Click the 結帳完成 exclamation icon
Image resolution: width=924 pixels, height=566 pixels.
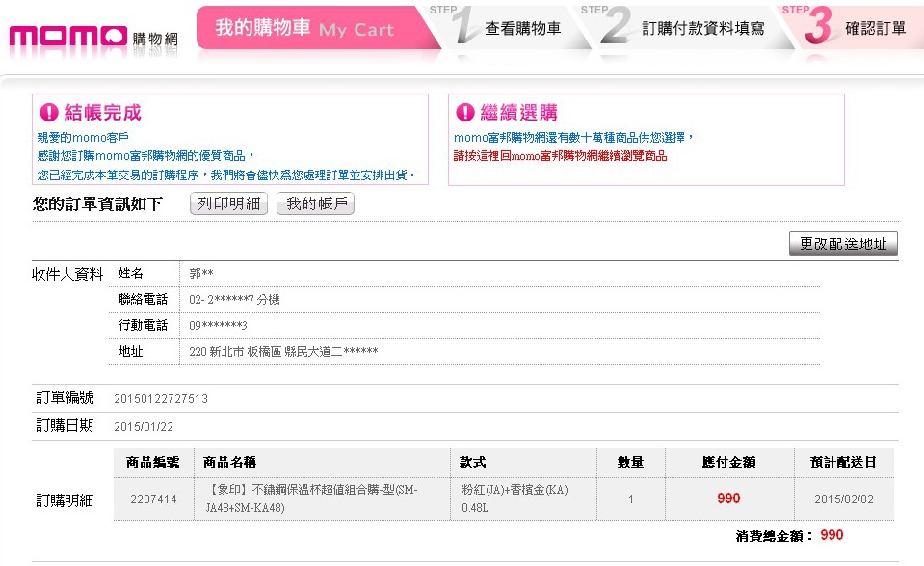pos(48,113)
